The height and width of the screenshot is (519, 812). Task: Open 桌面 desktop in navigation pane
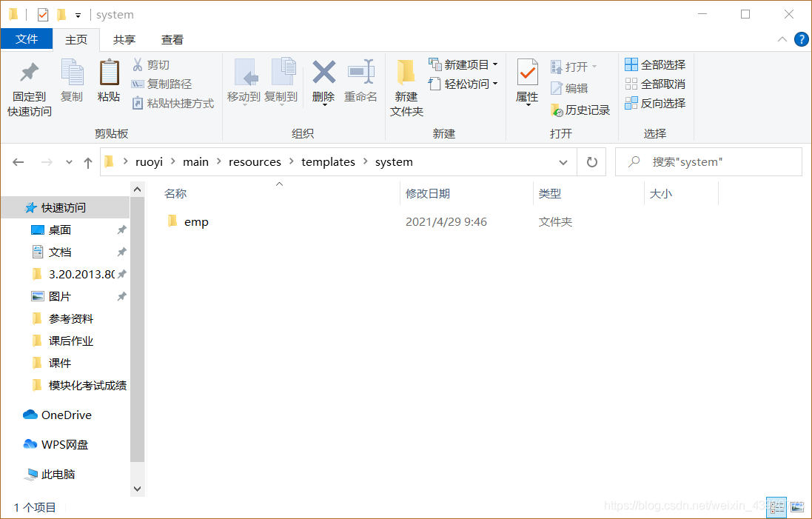59,230
